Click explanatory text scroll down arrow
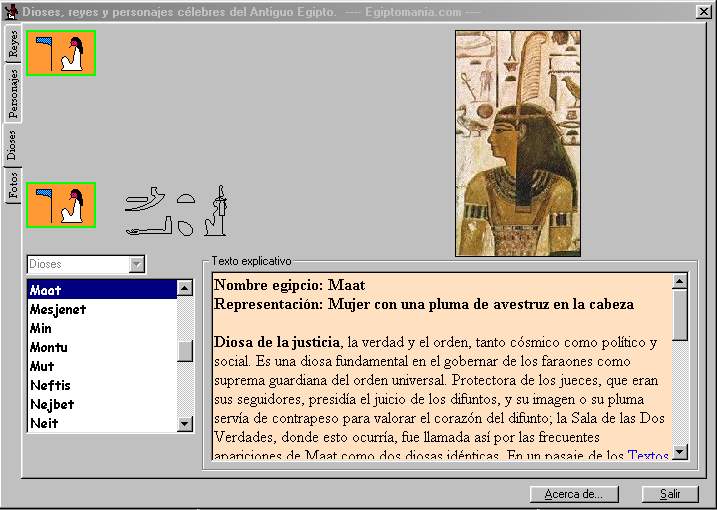 [680, 451]
